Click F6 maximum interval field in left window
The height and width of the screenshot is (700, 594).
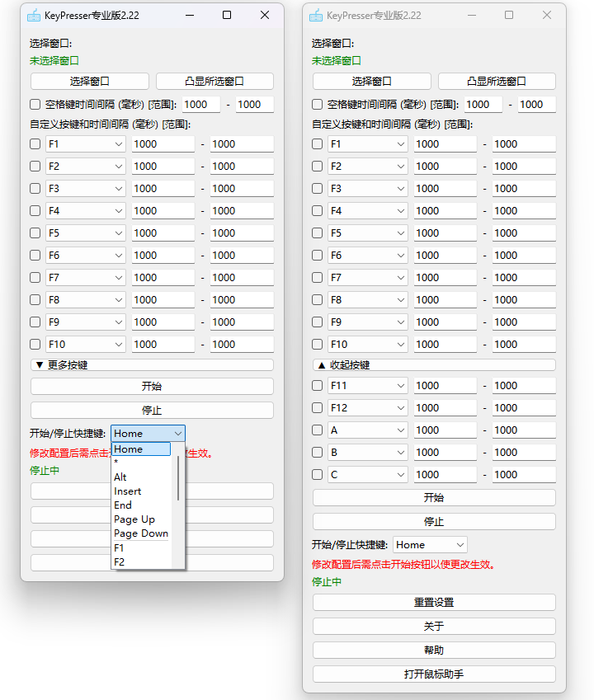tap(242, 256)
